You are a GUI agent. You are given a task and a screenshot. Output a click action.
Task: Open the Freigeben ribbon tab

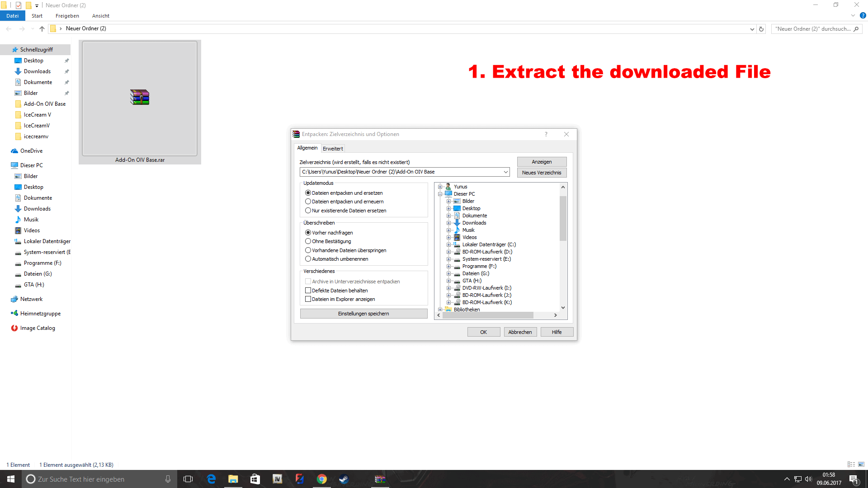[67, 16]
